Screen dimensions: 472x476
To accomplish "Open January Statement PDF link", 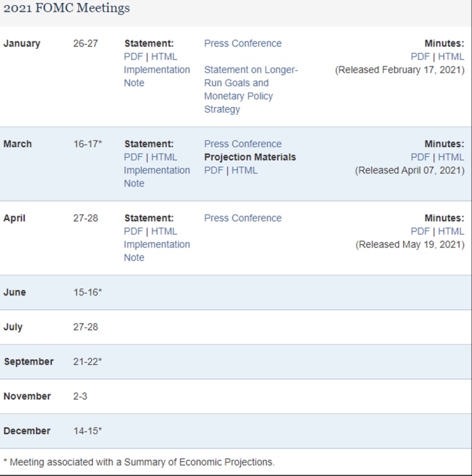I will pos(133,57).
